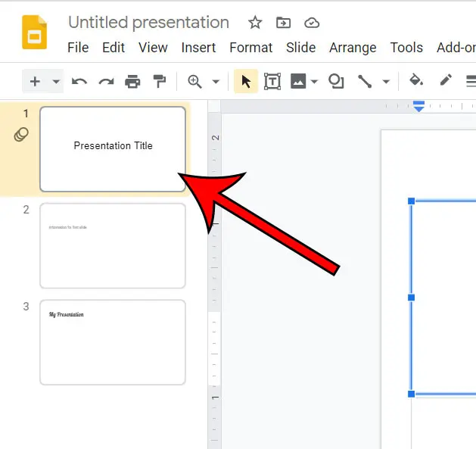
Task: Open the Fill color paint bucket
Action: [415, 81]
